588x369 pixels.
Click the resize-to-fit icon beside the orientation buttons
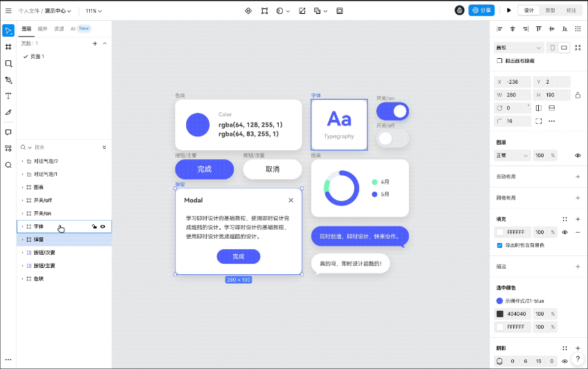coord(578,48)
